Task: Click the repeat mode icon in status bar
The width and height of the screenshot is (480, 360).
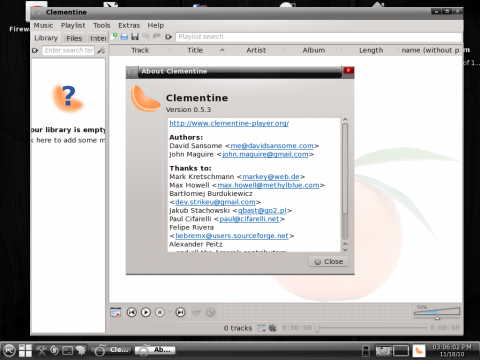Action: coord(262,328)
